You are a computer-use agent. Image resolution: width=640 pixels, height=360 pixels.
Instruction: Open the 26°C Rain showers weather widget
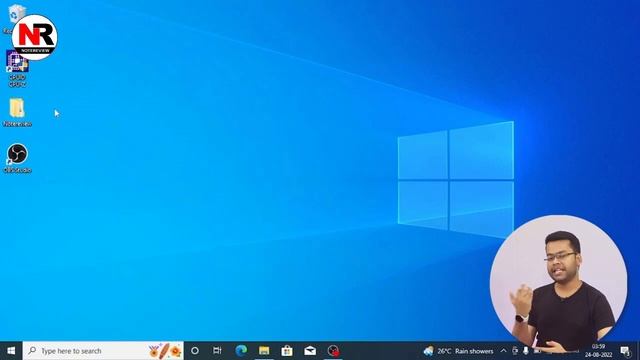coord(458,351)
